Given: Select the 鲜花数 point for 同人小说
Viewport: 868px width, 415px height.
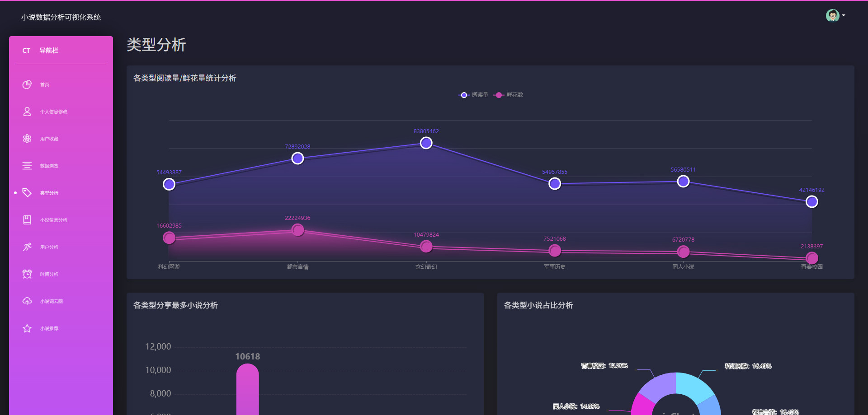Looking at the screenshot, I should tap(683, 252).
